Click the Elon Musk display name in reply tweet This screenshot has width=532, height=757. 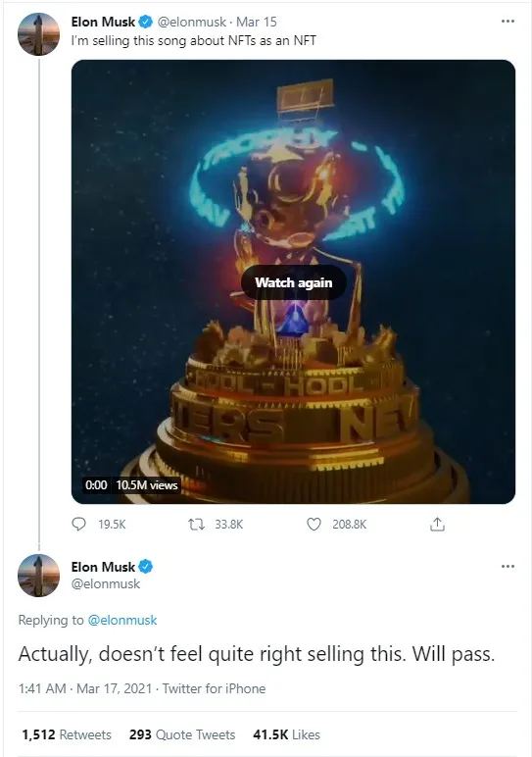point(103,567)
